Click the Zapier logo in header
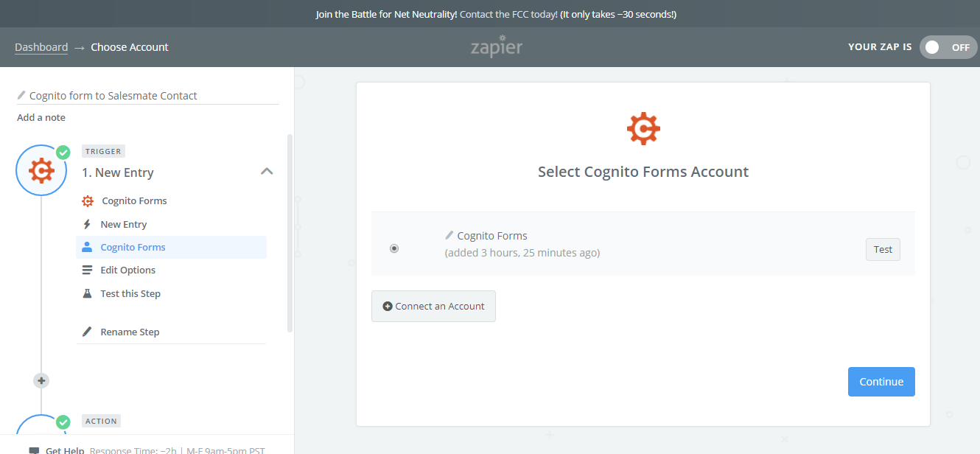 tap(497, 46)
